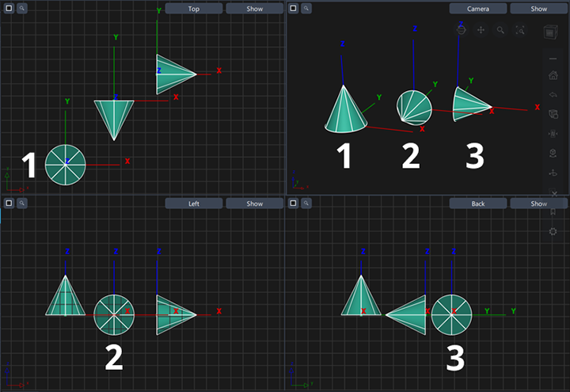Screen dimensions: 570x392
Task: Click the mirror view icon
Action: click(553, 134)
